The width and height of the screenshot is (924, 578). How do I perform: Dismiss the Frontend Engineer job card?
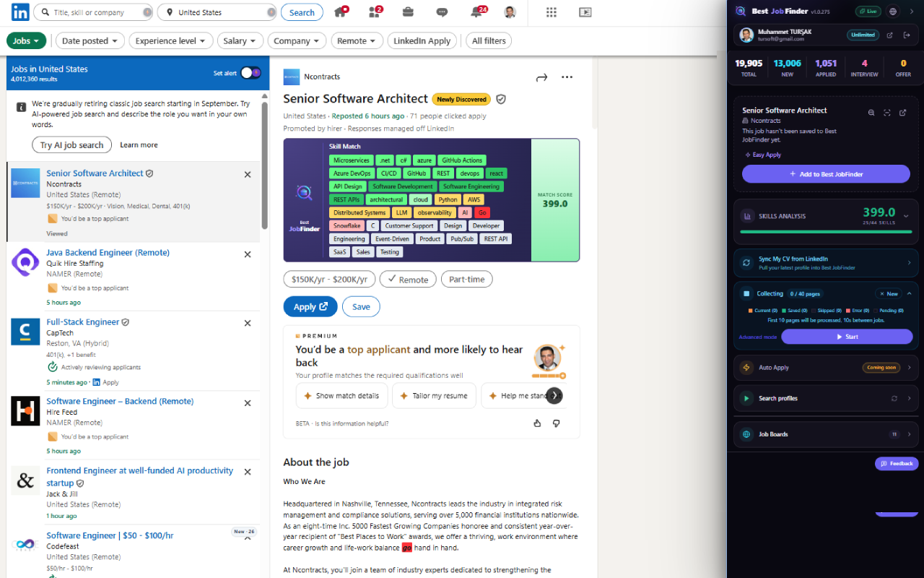pyautogui.click(x=248, y=472)
